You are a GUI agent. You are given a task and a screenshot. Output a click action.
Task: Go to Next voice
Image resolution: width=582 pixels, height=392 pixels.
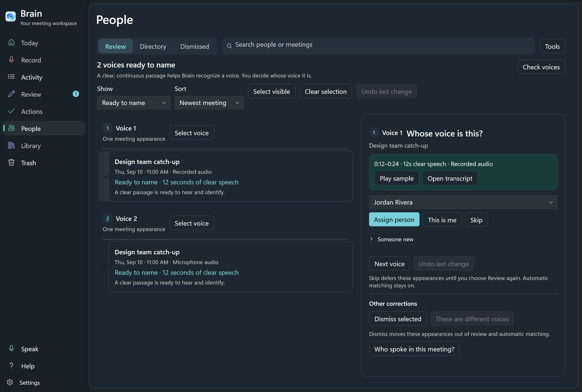(x=389, y=264)
